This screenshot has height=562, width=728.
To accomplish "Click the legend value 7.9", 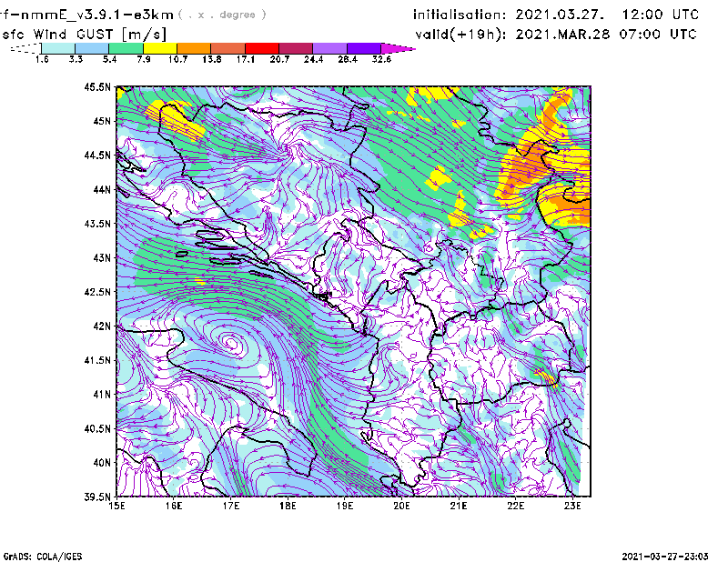I will [144, 59].
